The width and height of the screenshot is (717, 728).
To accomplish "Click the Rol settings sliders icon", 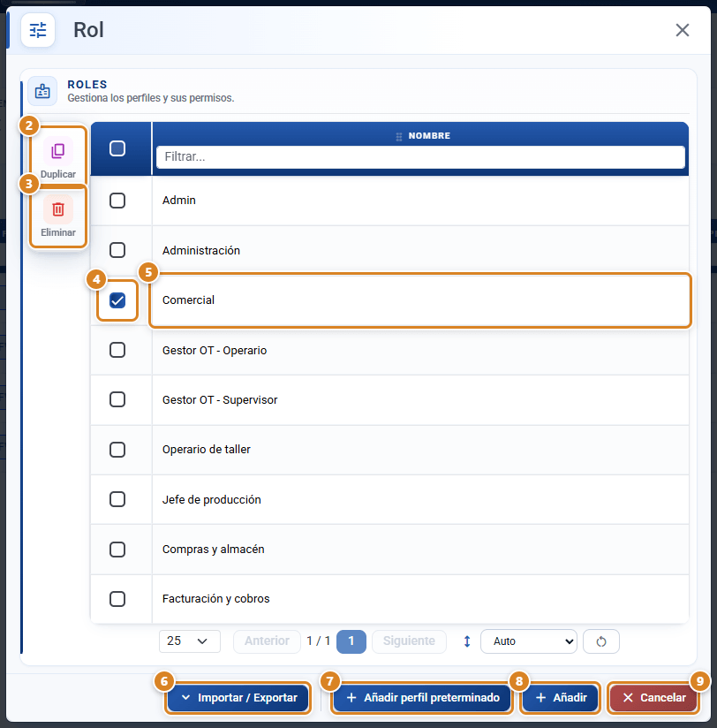I will (x=38, y=30).
